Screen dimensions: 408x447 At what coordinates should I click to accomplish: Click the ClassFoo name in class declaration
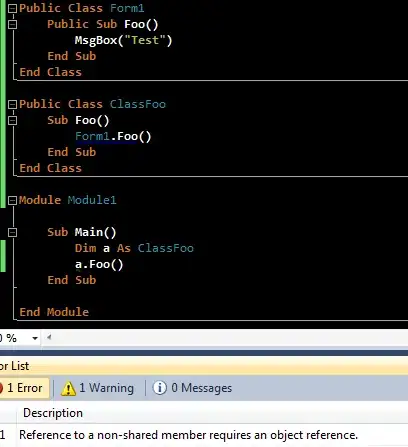(138, 104)
